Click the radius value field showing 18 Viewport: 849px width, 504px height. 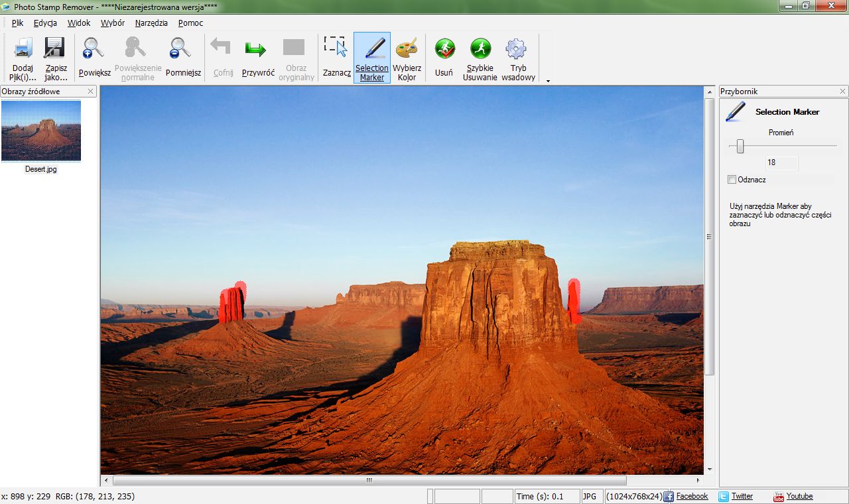[781, 162]
